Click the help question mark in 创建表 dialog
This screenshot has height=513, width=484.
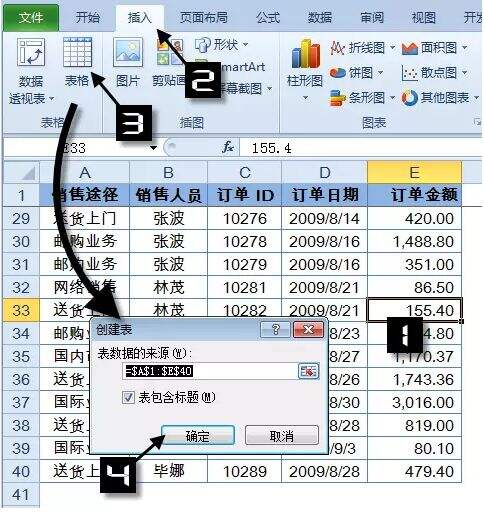276,330
